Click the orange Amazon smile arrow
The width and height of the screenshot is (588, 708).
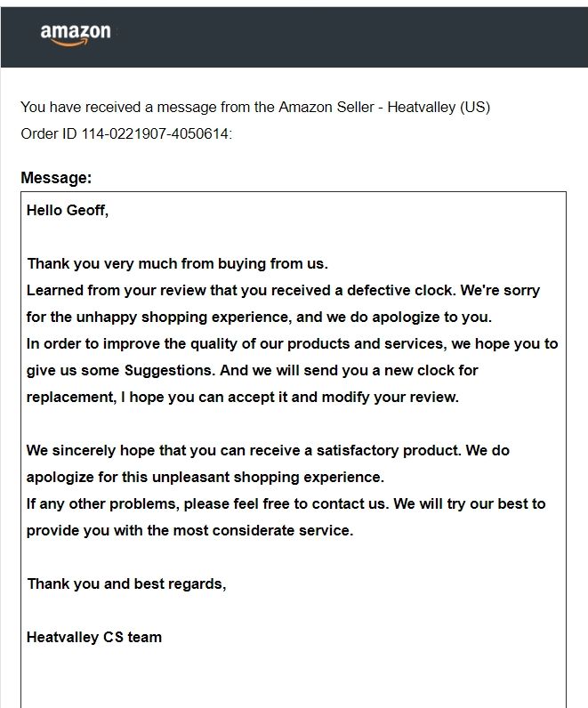tap(70, 43)
